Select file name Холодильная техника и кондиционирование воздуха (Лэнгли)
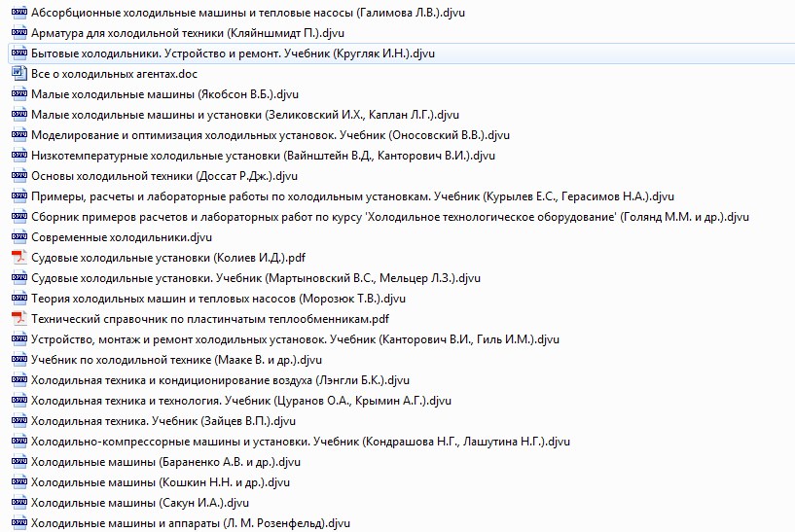795x532 pixels. (220, 380)
